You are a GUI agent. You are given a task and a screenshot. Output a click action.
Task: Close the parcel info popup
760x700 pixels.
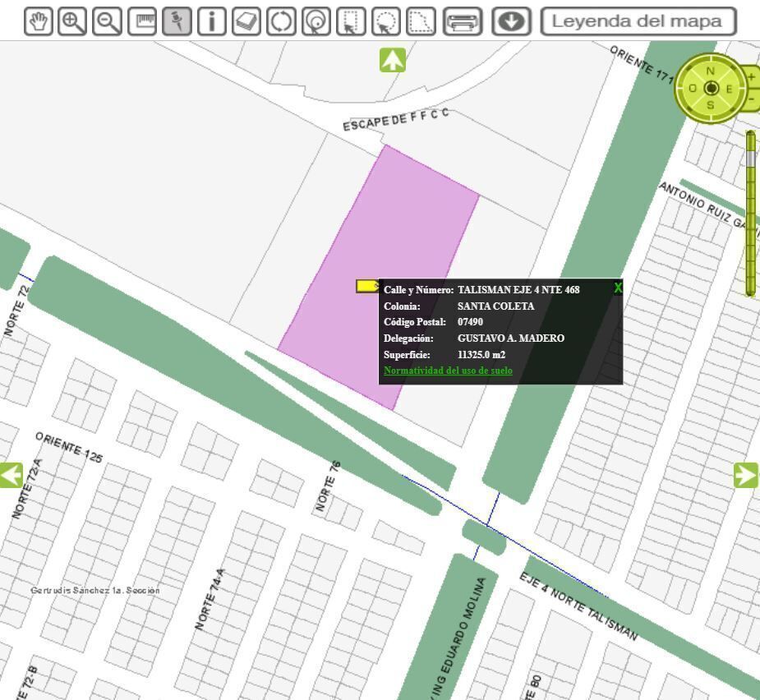[x=618, y=288]
